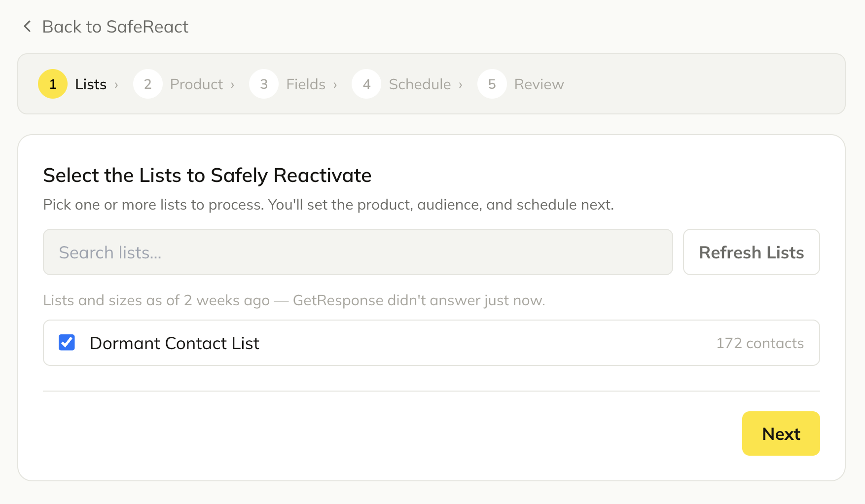Image resolution: width=865 pixels, height=504 pixels.
Task: Jump to the Fields step label
Action: click(x=306, y=84)
